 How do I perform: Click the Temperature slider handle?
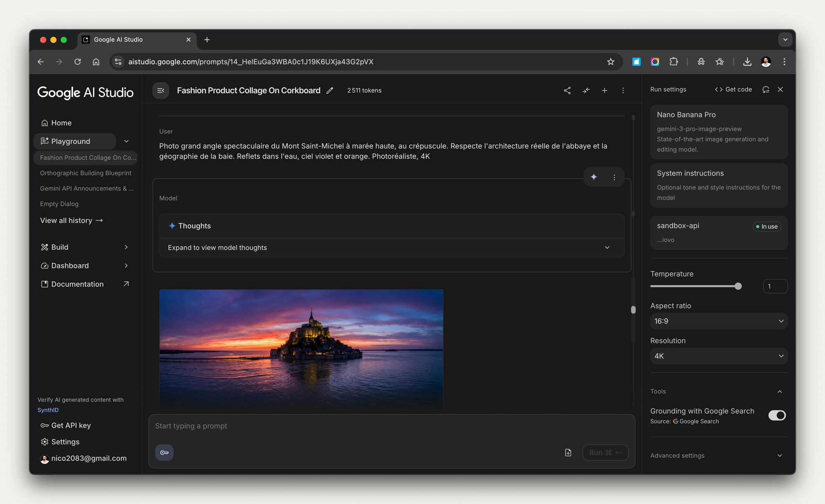738,286
